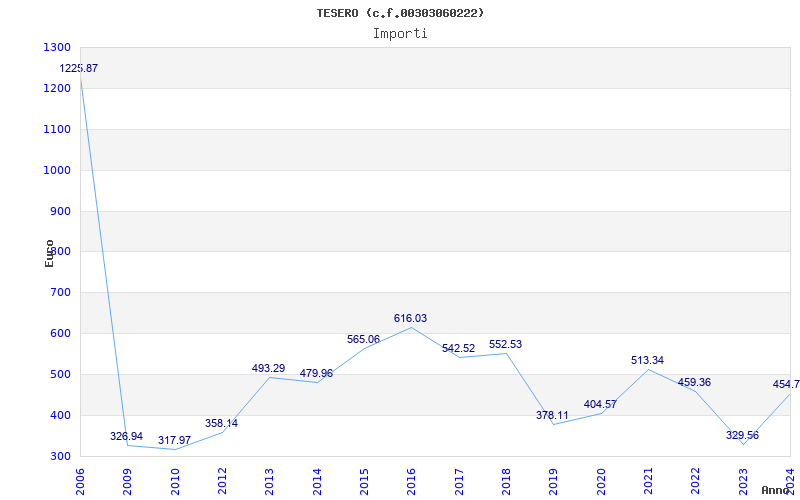Screen dimensions: 800x500
Task: Select the 1300 y-axis tick label
Action: click(x=57, y=47)
